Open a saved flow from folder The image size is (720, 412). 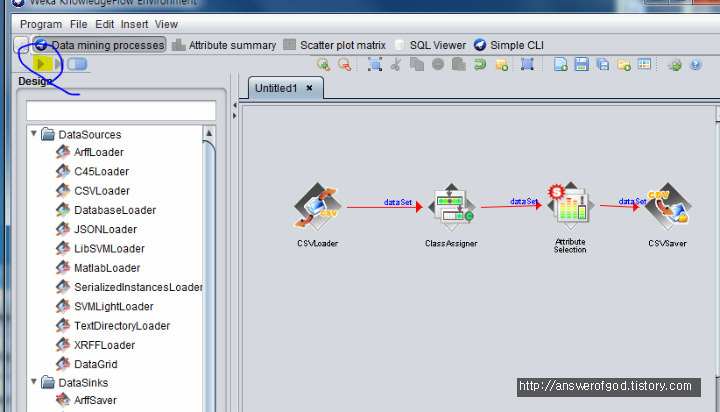coord(624,64)
